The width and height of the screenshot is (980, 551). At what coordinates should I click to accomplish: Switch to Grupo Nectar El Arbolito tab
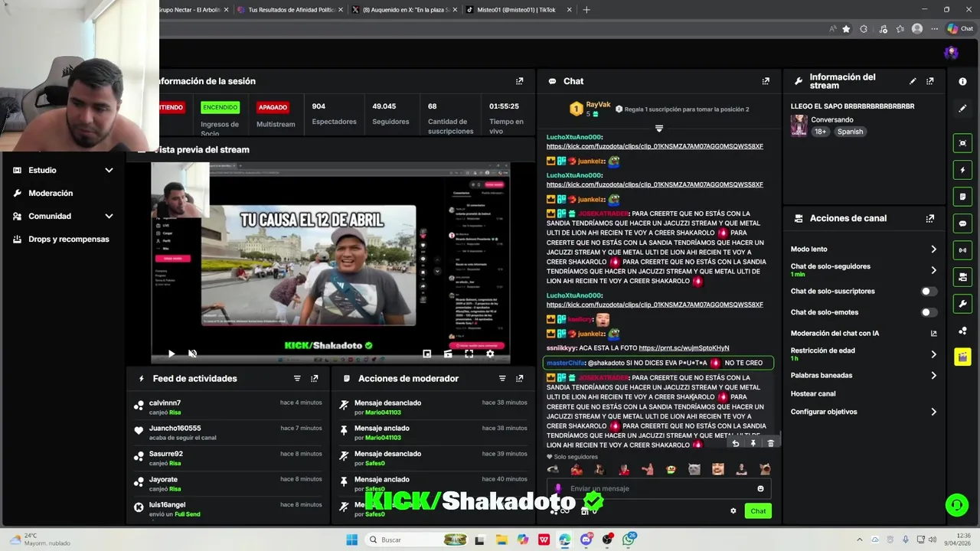pyautogui.click(x=193, y=10)
